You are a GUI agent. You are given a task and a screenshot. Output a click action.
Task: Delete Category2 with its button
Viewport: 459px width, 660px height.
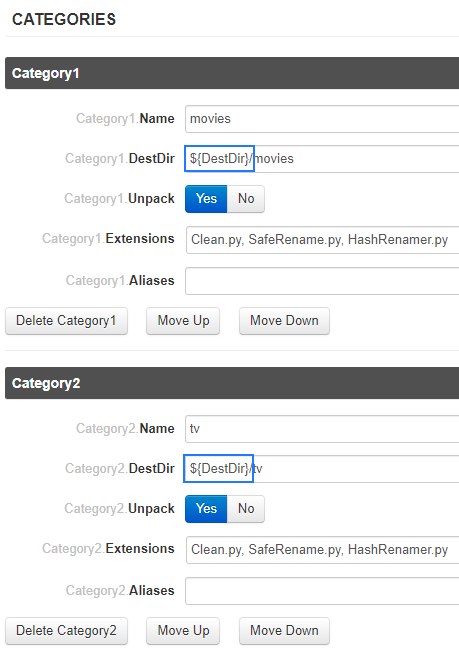[66, 631]
